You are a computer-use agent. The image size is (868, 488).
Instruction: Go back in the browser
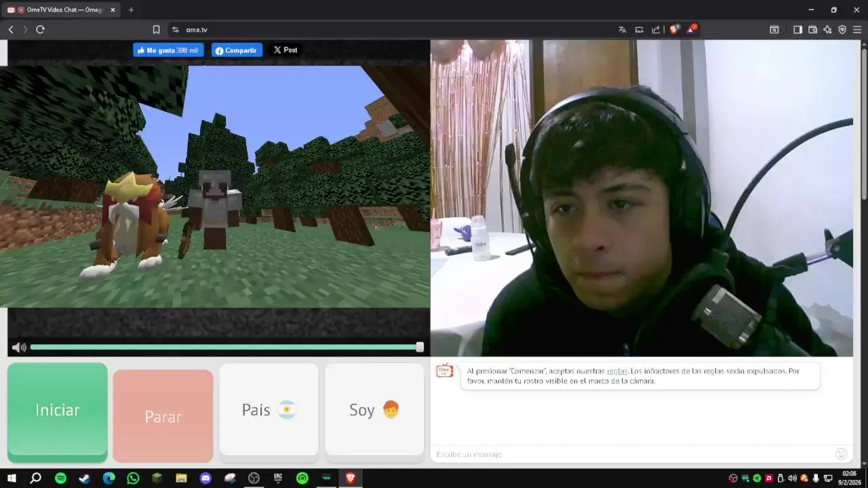pyautogui.click(x=11, y=30)
